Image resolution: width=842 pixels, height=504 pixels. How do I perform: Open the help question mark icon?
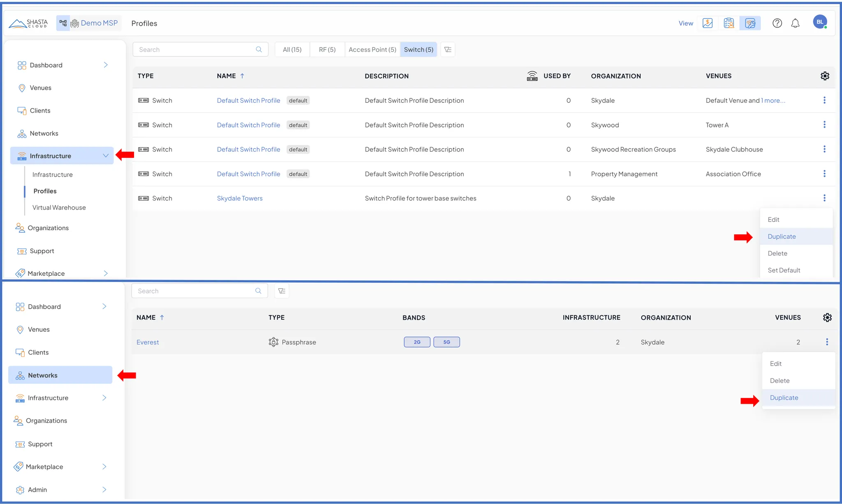777,23
